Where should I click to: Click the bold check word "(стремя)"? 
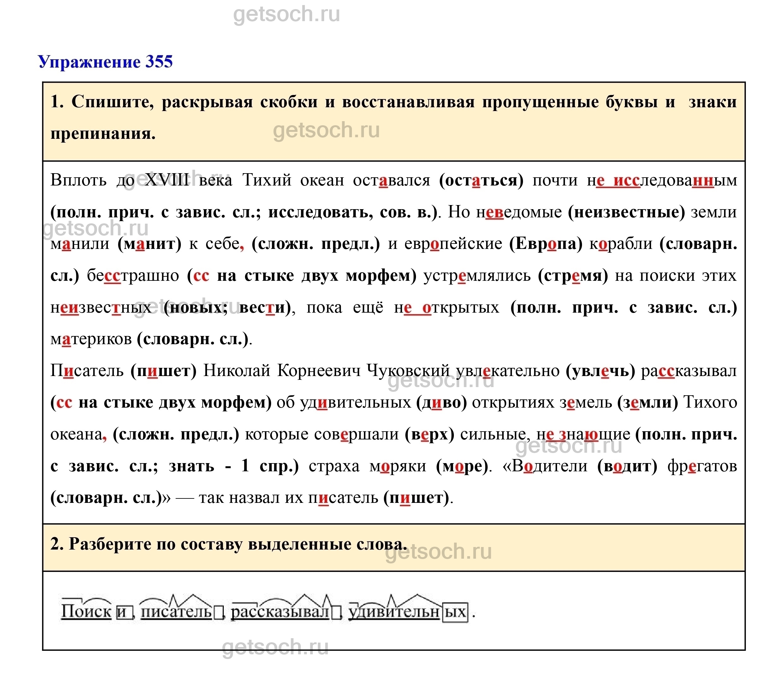(x=573, y=276)
